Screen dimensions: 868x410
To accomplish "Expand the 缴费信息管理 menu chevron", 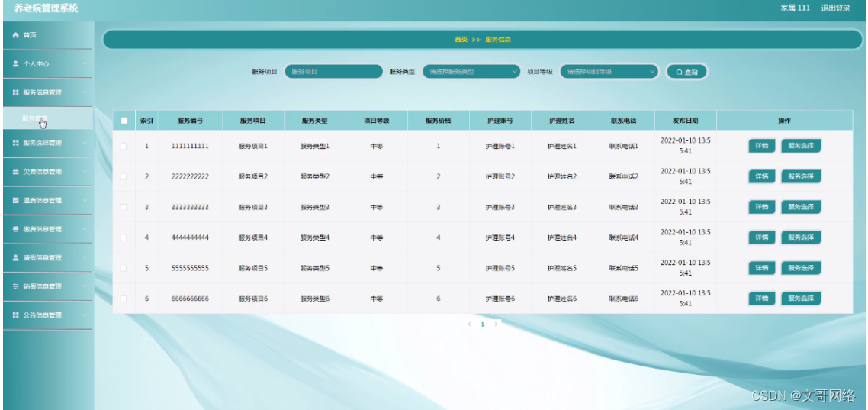I will pyautogui.click(x=85, y=229).
